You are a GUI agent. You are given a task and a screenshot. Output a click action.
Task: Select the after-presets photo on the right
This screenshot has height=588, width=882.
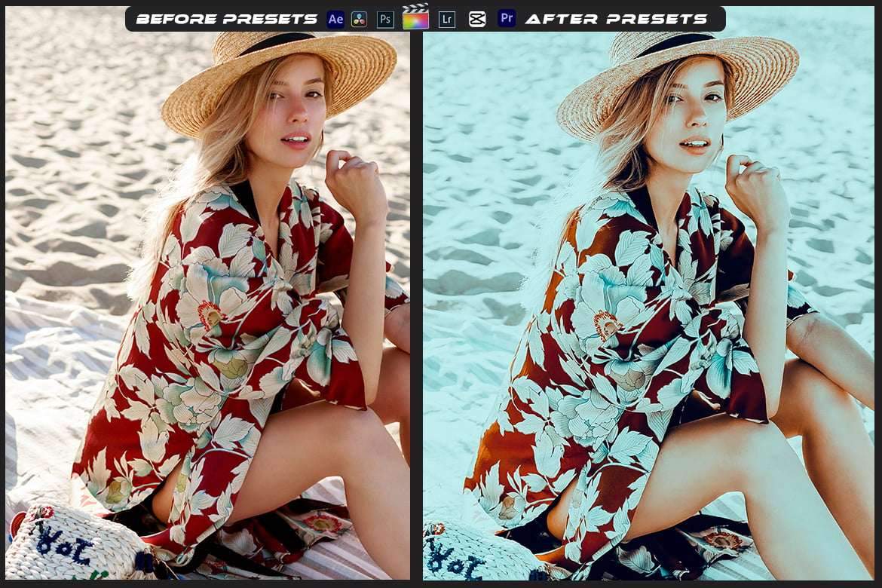pyautogui.click(x=648, y=292)
